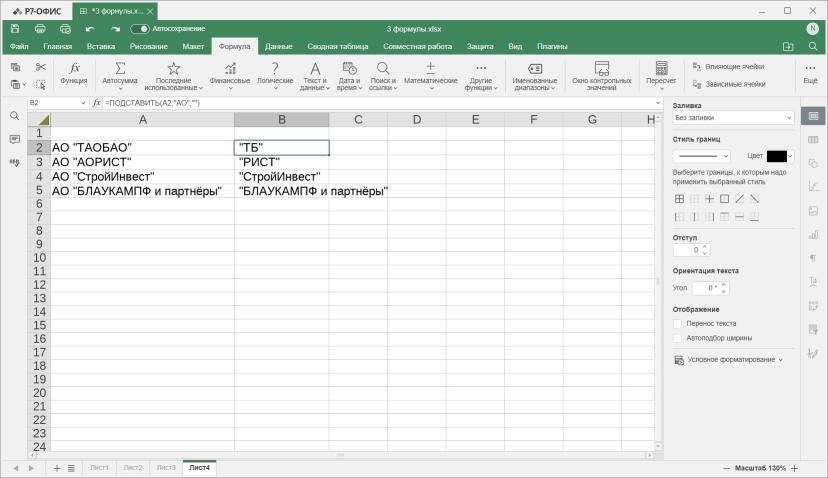The height and width of the screenshot is (478, 828).
Task: Open the Search panel in left sidebar
Action: 14,116
